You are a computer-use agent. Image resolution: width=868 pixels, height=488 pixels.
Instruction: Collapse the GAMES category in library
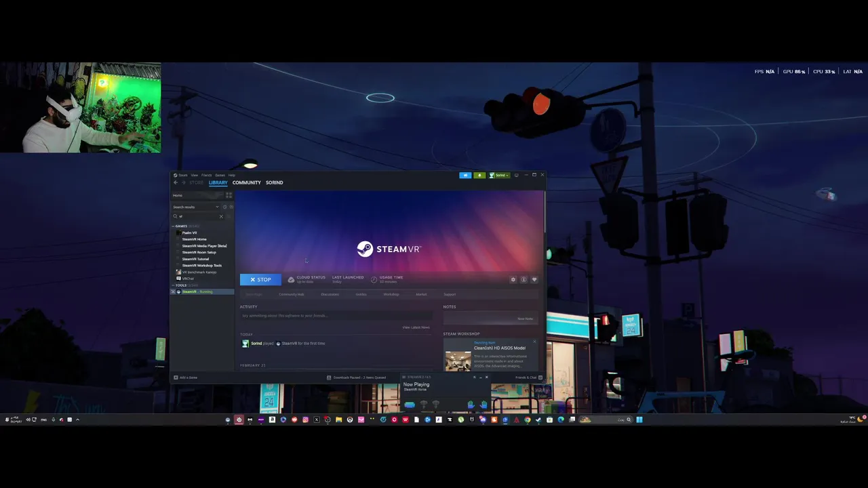(174, 226)
